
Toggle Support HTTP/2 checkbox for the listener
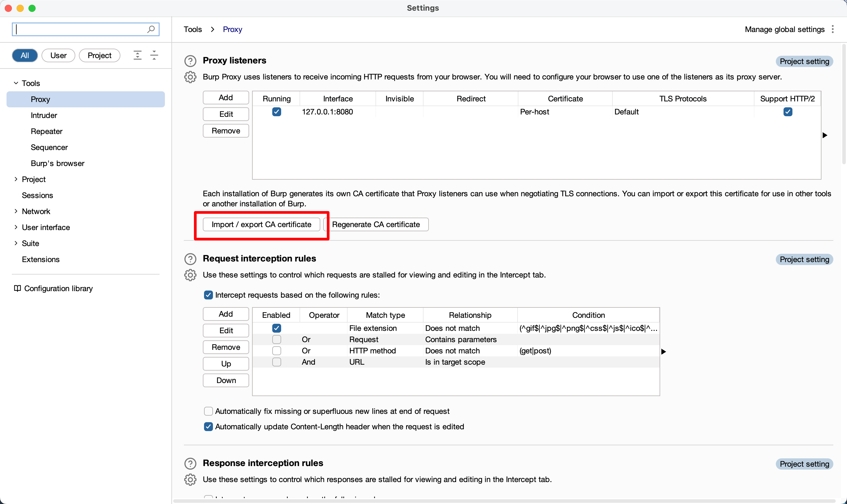coord(788,112)
